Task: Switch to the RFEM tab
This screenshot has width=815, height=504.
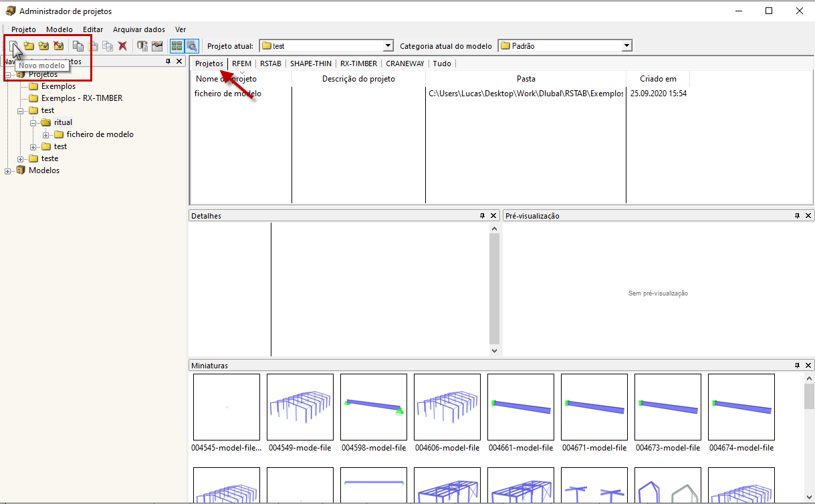Action: tap(241, 64)
